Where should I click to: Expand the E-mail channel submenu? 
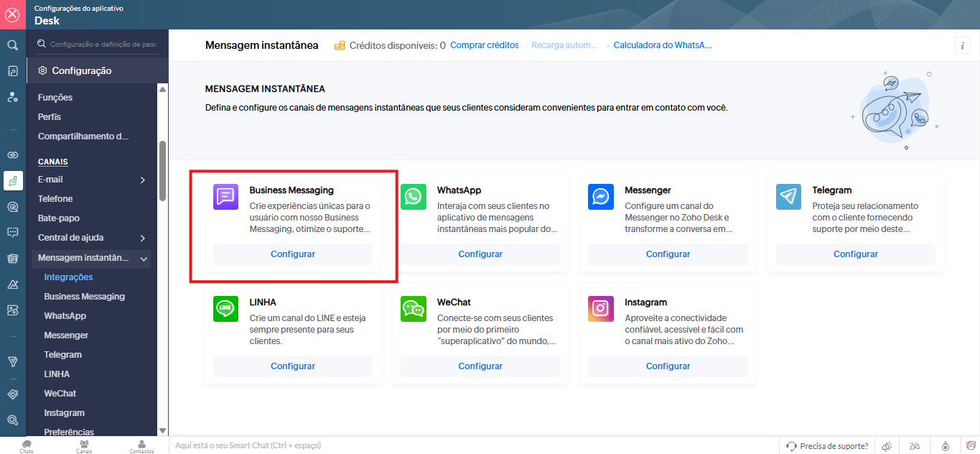142,180
